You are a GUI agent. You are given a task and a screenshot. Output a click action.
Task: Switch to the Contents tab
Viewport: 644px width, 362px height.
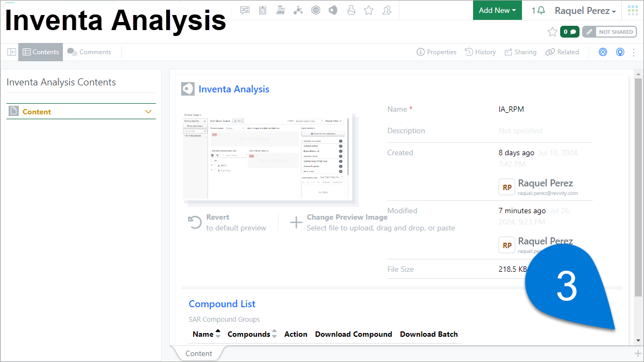pyautogui.click(x=41, y=52)
